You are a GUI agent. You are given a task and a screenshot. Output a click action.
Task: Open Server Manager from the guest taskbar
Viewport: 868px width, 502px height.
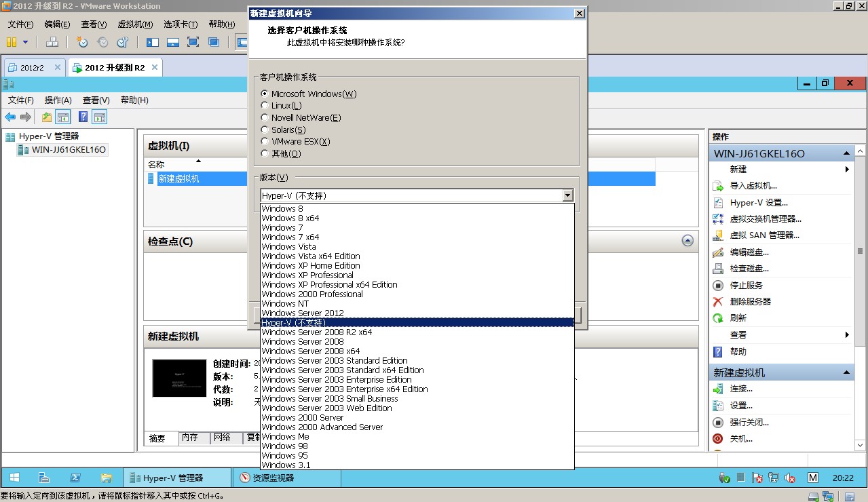pos(44,478)
